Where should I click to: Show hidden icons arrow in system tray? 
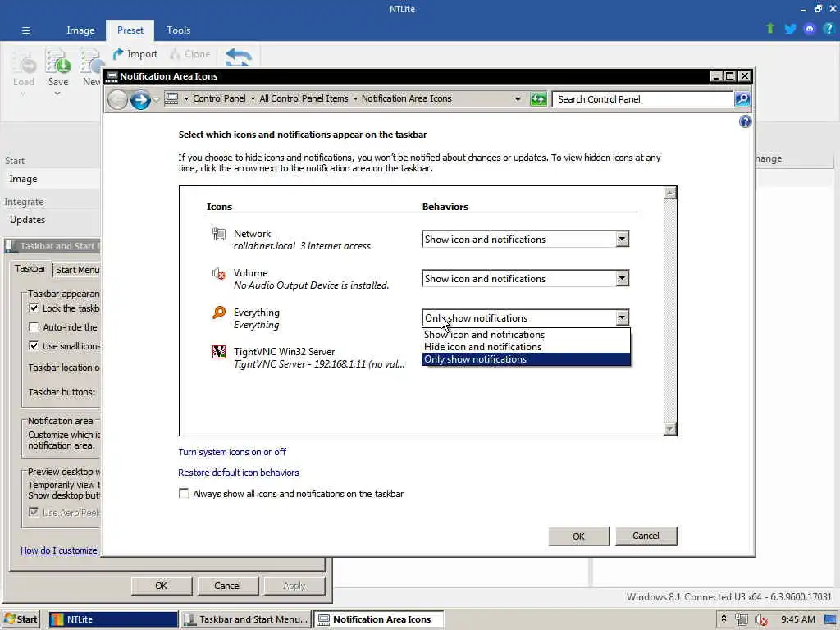click(724, 619)
